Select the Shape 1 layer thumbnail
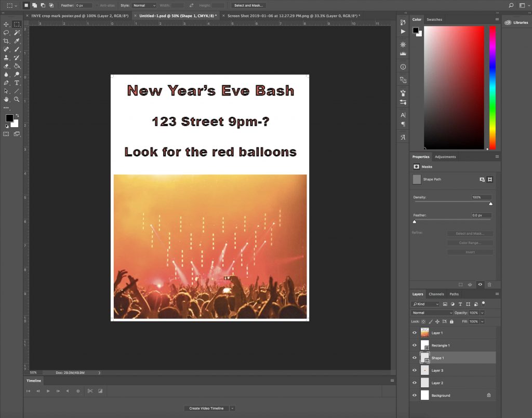Screen dimensions: 532x418 click(425, 357)
